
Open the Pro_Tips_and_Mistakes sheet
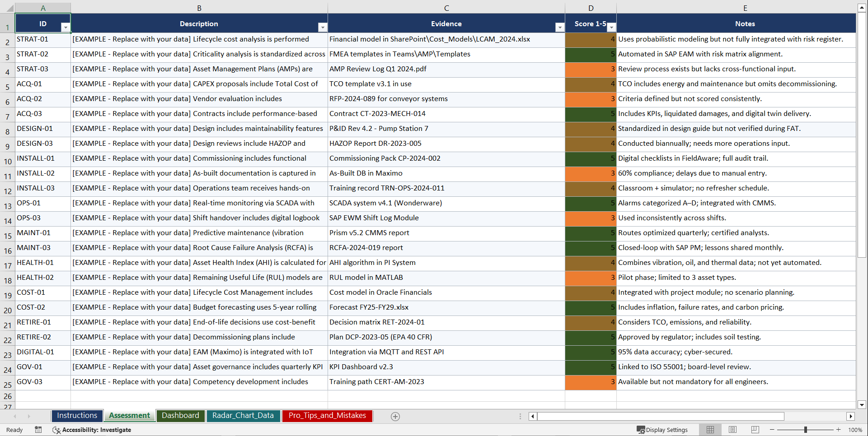pyautogui.click(x=327, y=416)
